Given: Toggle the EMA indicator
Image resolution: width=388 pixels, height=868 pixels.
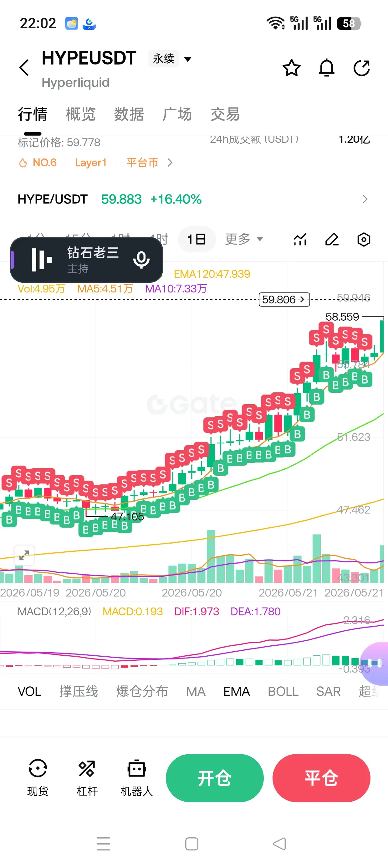Looking at the screenshot, I should coord(237,691).
